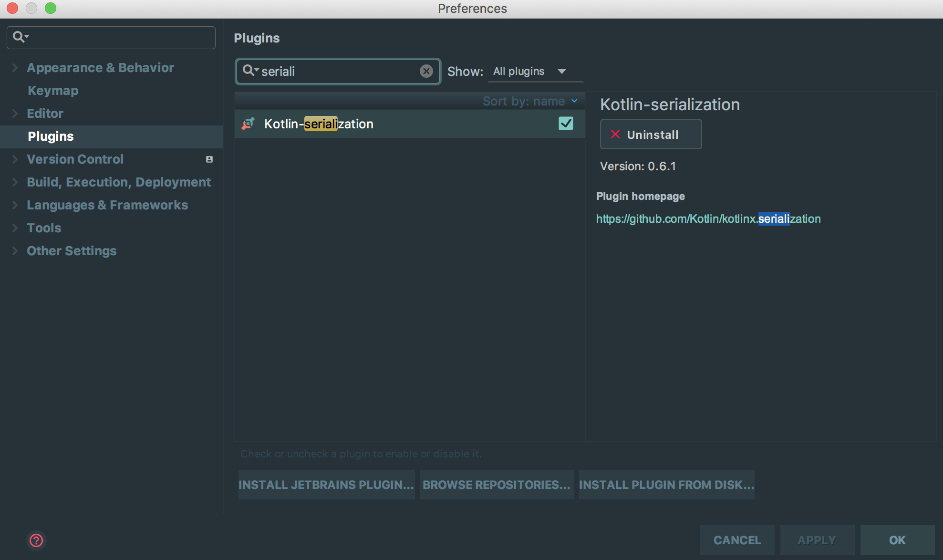Click Browse Repositories button
Image resolution: width=943 pixels, height=560 pixels.
click(497, 485)
